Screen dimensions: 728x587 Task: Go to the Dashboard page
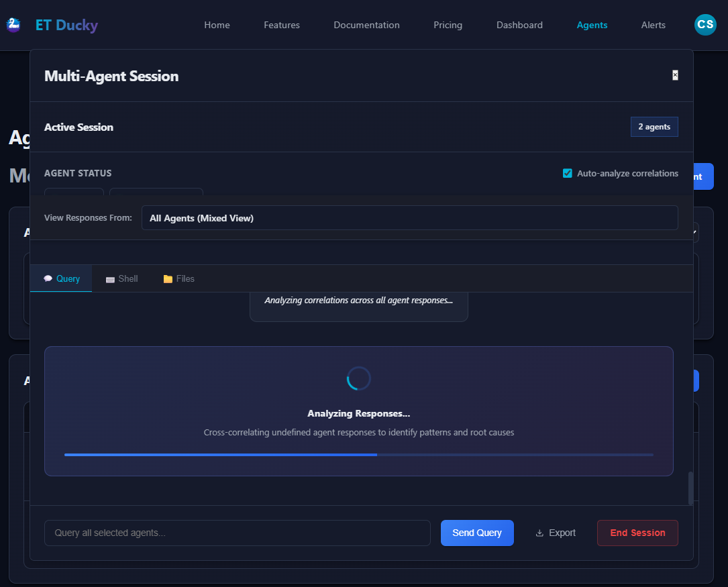(x=519, y=25)
